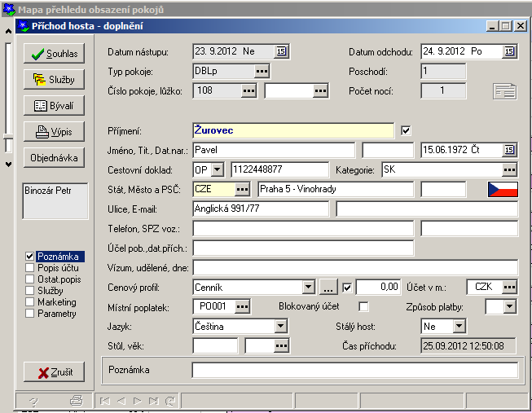The image size is (532, 413).
Task: Open calendar picker for Datum odchodu
Action: [x=509, y=51]
